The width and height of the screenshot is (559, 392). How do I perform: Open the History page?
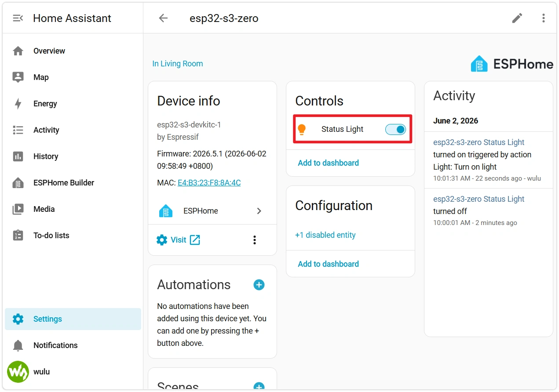[x=73, y=156]
